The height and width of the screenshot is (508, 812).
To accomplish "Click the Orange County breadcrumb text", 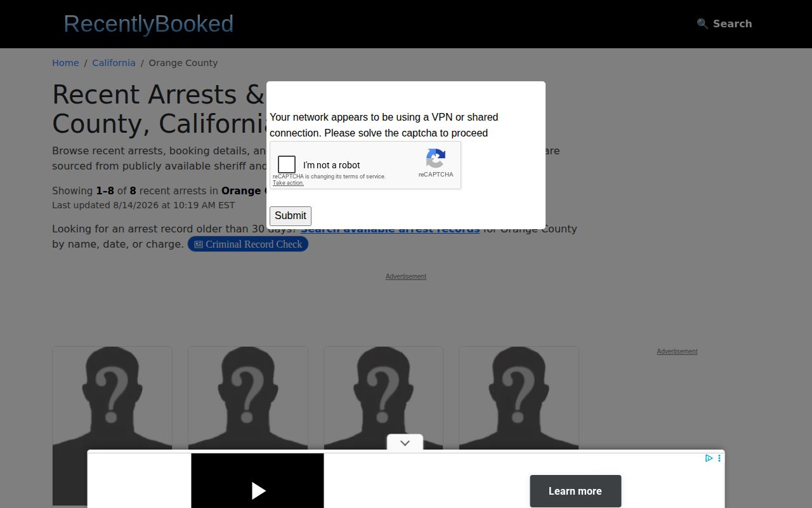I will (x=183, y=63).
